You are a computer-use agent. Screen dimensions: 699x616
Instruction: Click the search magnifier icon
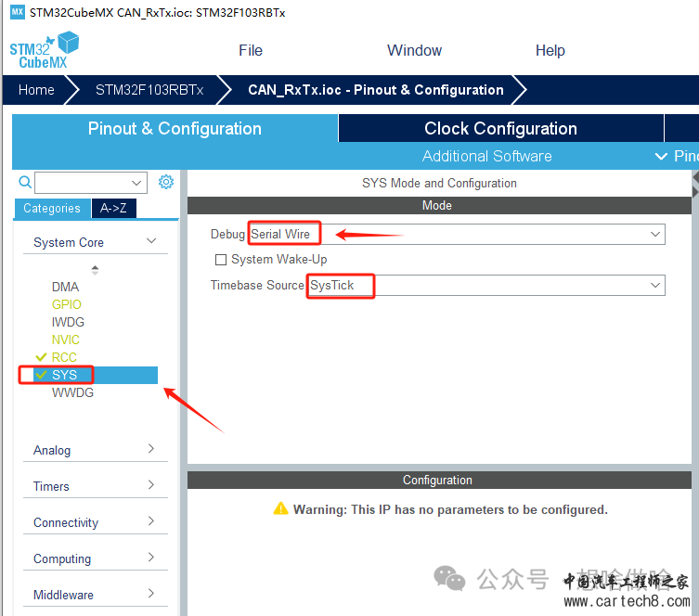click(x=25, y=182)
